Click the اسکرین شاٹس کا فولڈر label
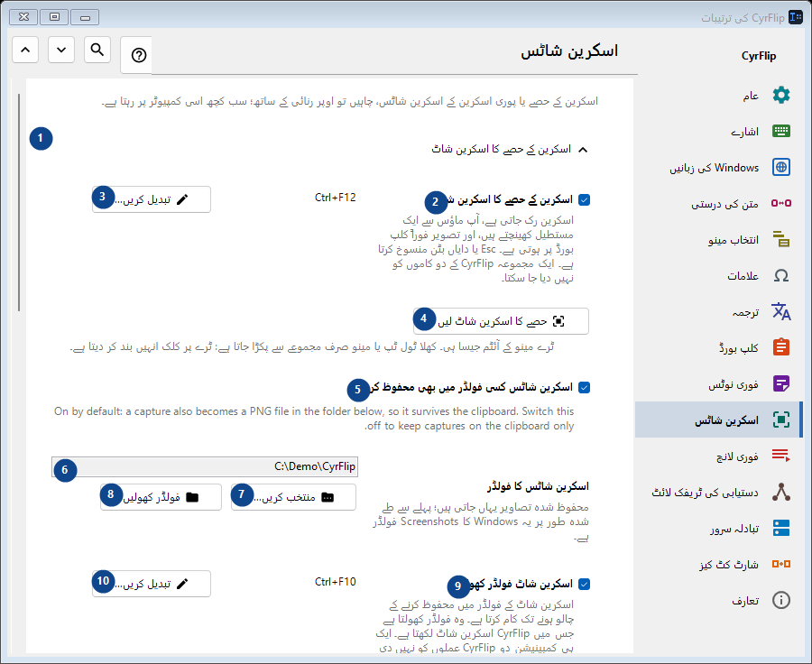Screen dimensions: 812x664 tap(538, 487)
